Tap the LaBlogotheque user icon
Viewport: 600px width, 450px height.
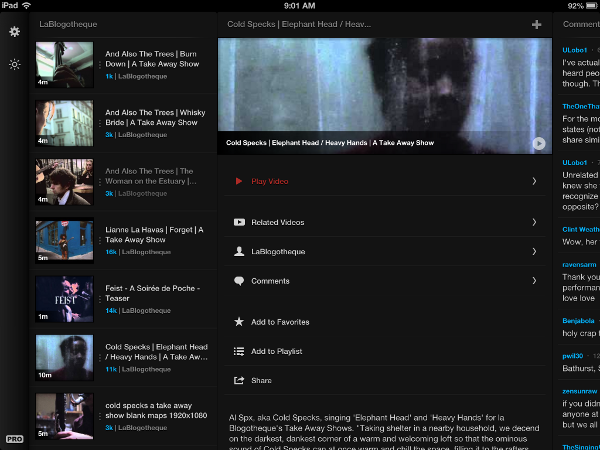(239, 251)
